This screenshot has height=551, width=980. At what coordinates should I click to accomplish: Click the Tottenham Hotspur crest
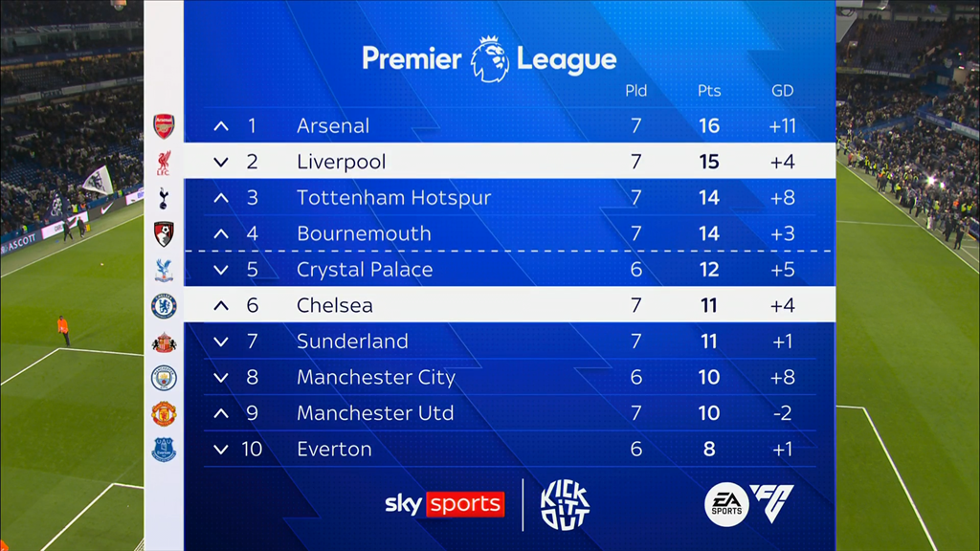click(164, 198)
